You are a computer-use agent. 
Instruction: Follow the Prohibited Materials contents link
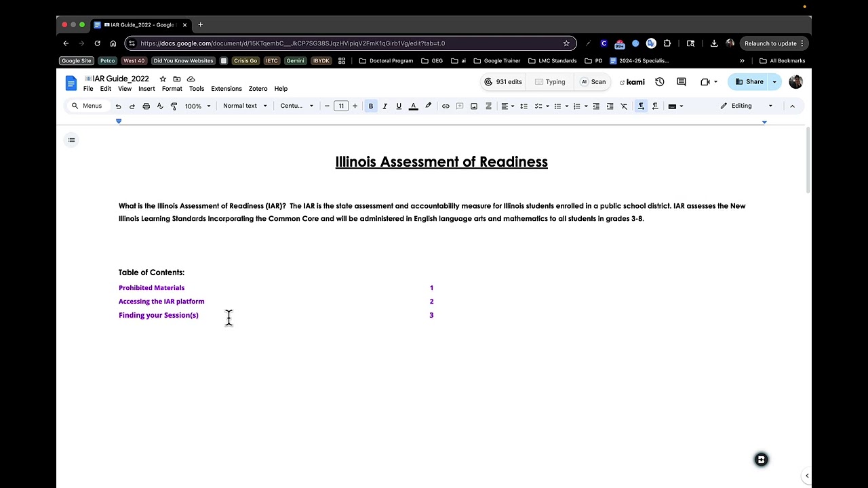pyautogui.click(x=151, y=288)
